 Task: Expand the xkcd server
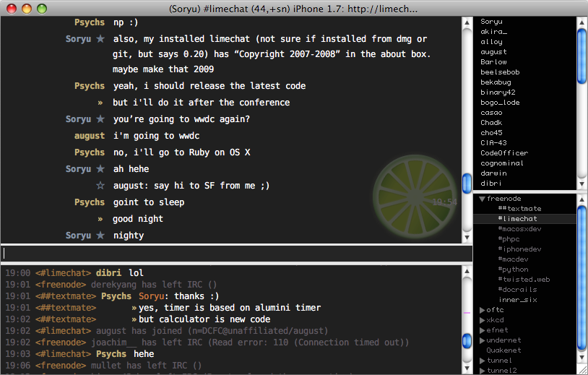(482, 320)
